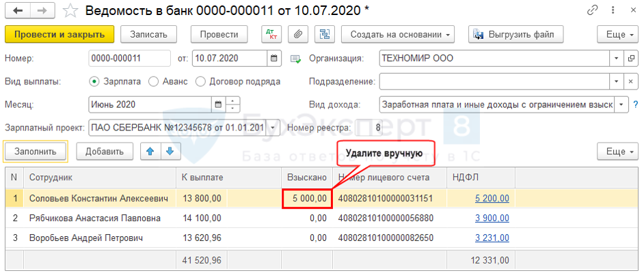
Task: Expand the Вид дохода dropdown
Action: tap(621, 104)
